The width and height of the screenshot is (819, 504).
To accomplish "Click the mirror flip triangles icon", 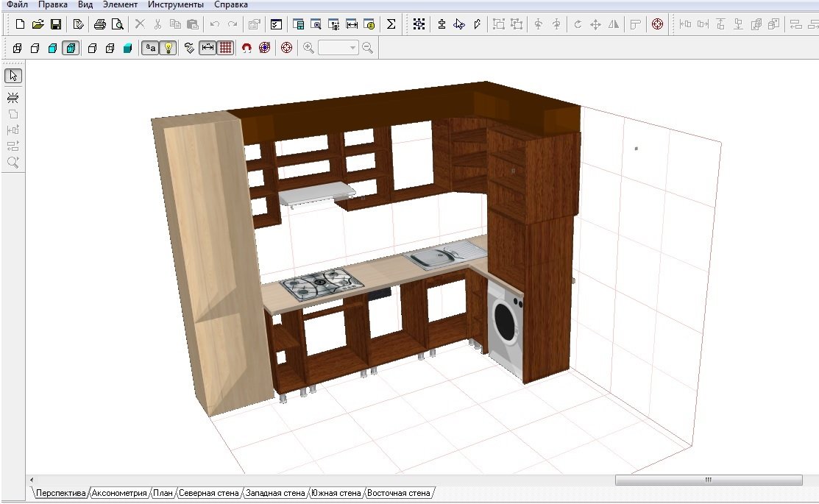I will click(x=613, y=24).
